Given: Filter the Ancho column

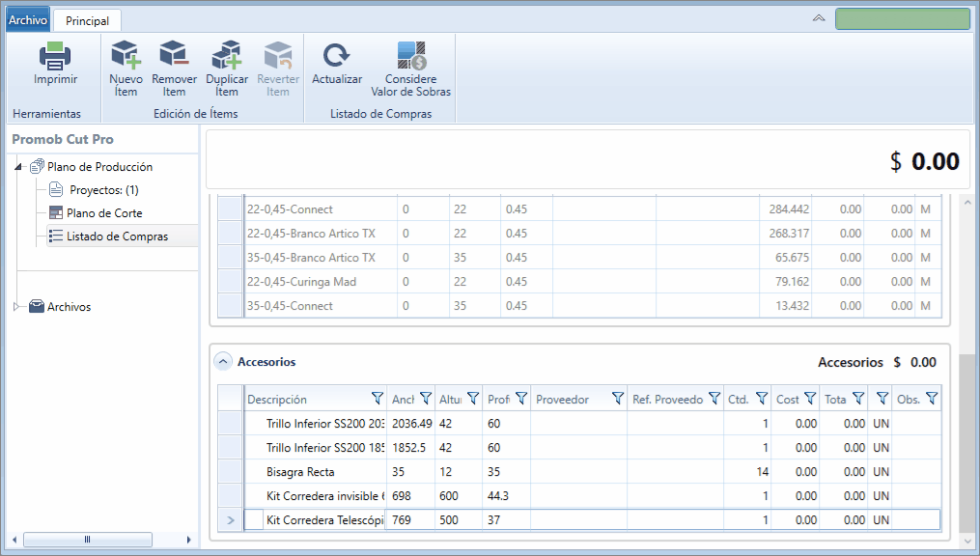Looking at the screenshot, I should pos(426,398).
